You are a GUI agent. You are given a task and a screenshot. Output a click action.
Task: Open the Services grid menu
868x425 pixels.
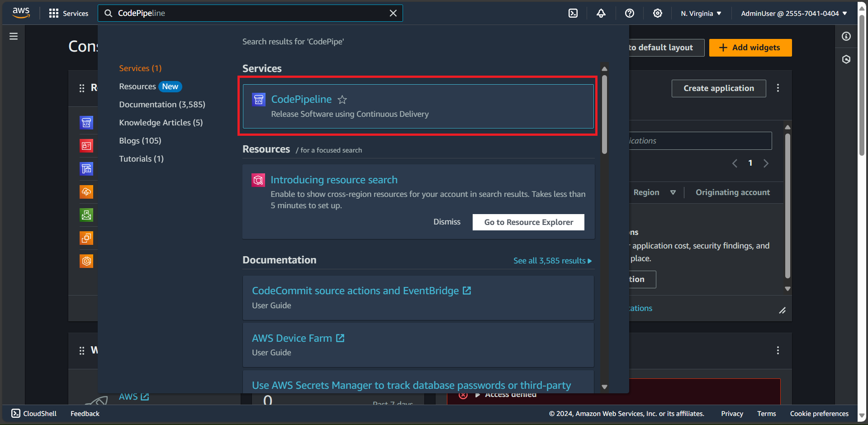(x=68, y=14)
